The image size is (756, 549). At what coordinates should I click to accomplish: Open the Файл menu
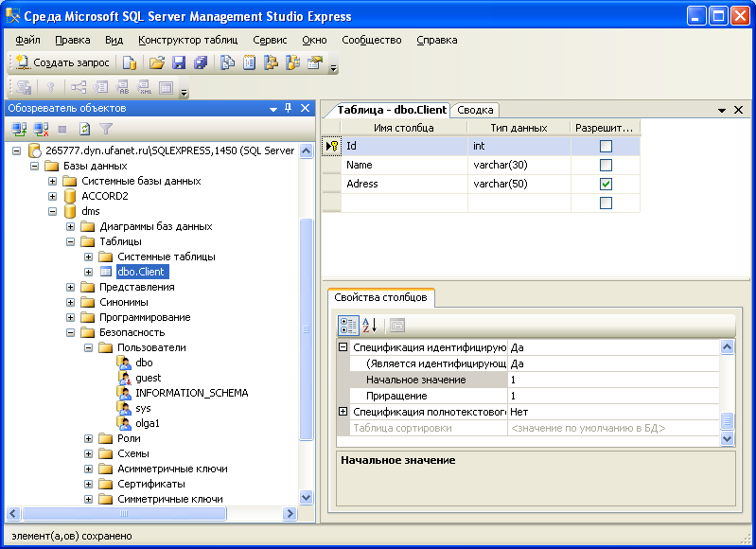[x=28, y=40]
